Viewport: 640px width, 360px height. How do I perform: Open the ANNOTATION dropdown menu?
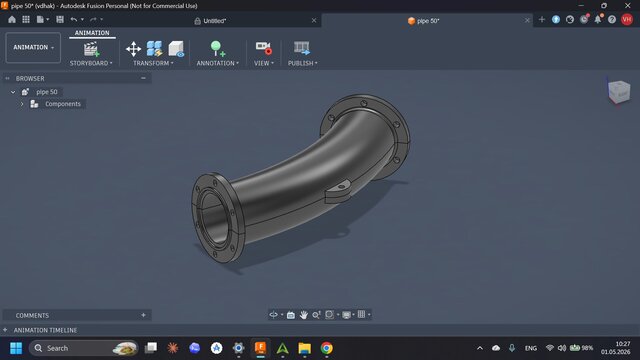218,63
